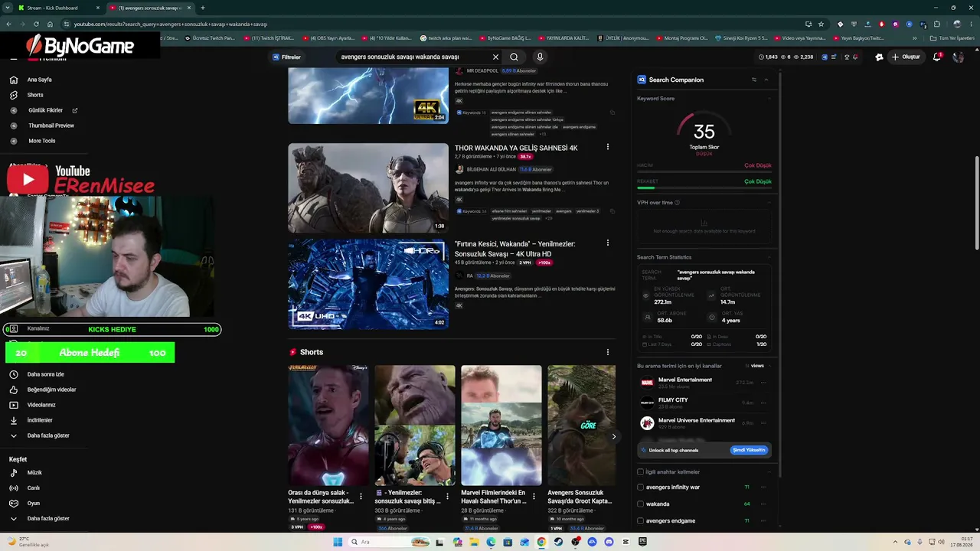The height and width of the screenshot is (551, 980).
Task: Start voice search with the microphone
Action: pyautogui.click(x=540, y=57)
